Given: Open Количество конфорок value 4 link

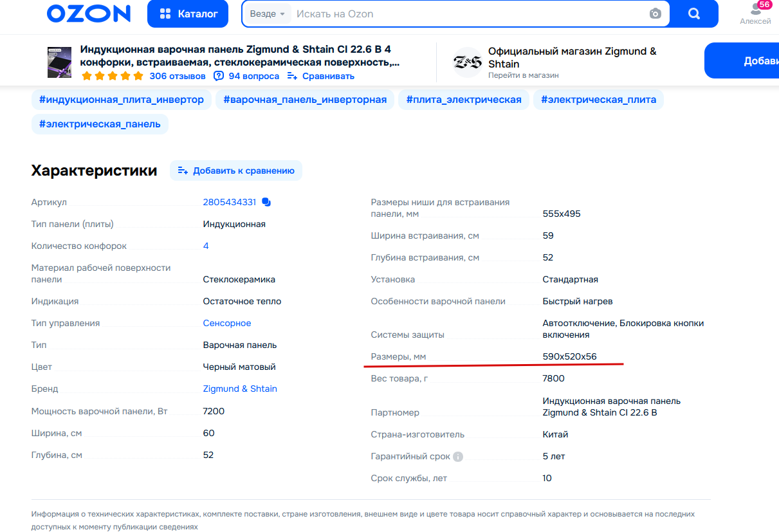Looking at the screenshot, I should (206, 246).
